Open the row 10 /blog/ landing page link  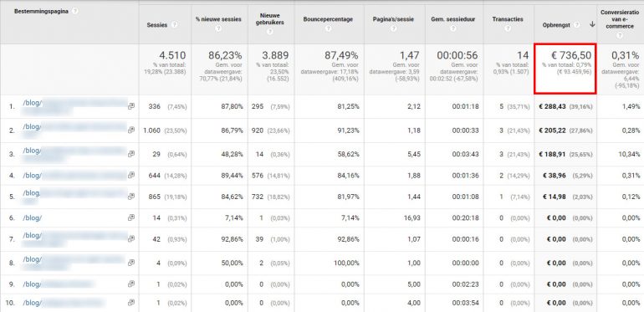(32, 303)
